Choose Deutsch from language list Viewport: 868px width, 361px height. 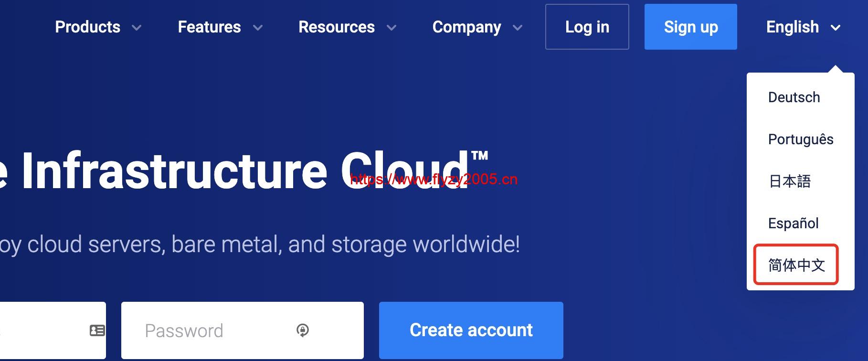click(x=794, y=97)
